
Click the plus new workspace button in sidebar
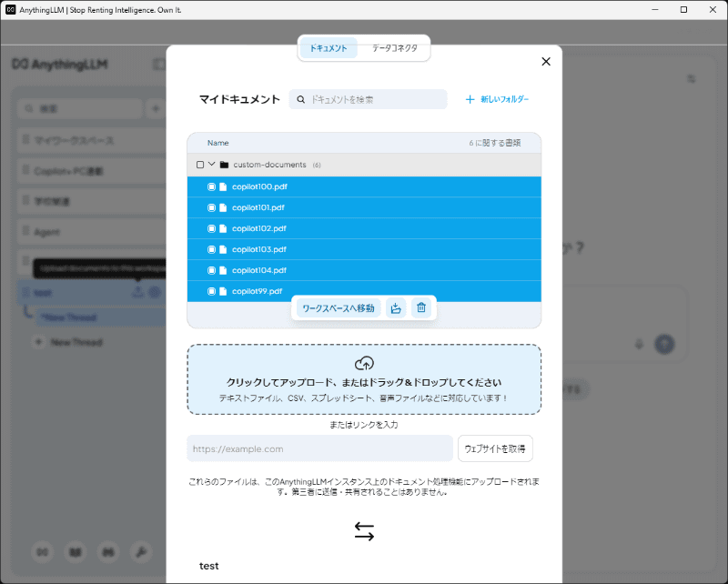coord(156,108)
